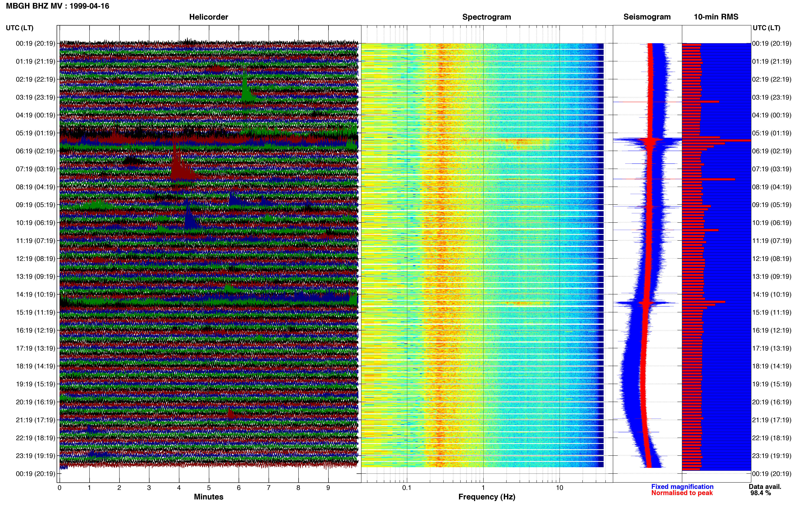
Task: Click the '14:19 (10:19)' label on the Helicorder axis
Action: pyautogui.click(x=36, y=294)
